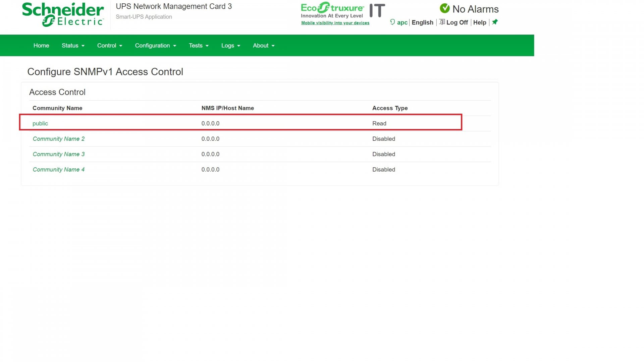Click the green pushpin icon

(495, 22)
